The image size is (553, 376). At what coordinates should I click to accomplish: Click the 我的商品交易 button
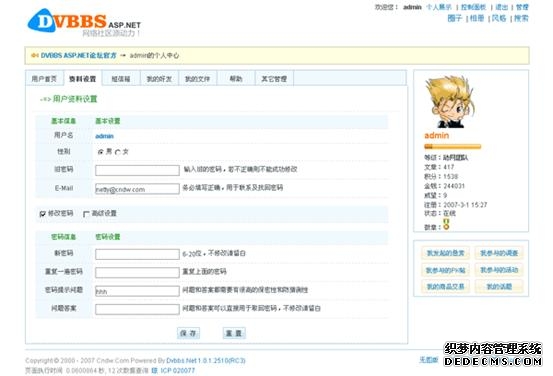point(445,286)
